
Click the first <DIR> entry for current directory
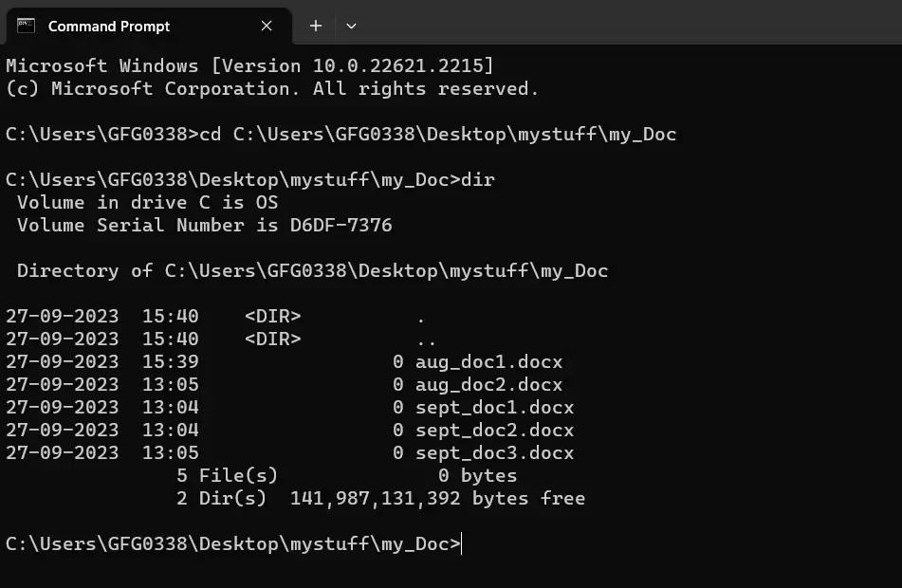[272, 316]
